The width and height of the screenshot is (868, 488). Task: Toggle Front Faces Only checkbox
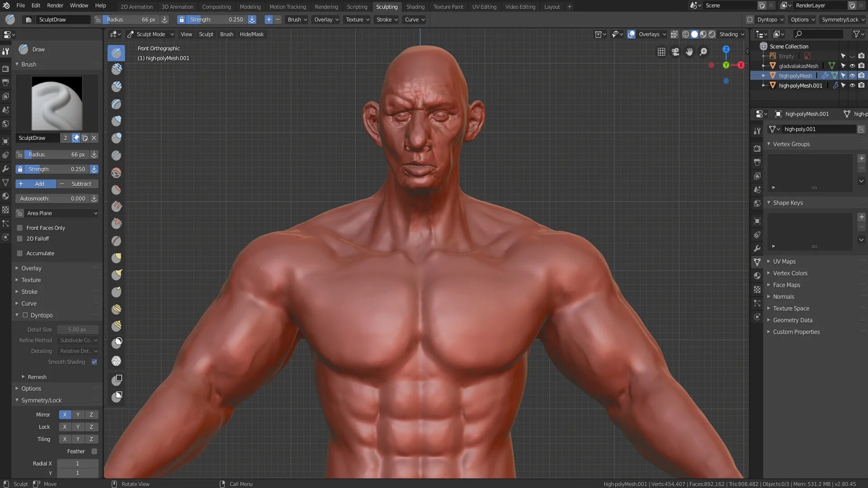pyautogui.click(x=20, y=227)
